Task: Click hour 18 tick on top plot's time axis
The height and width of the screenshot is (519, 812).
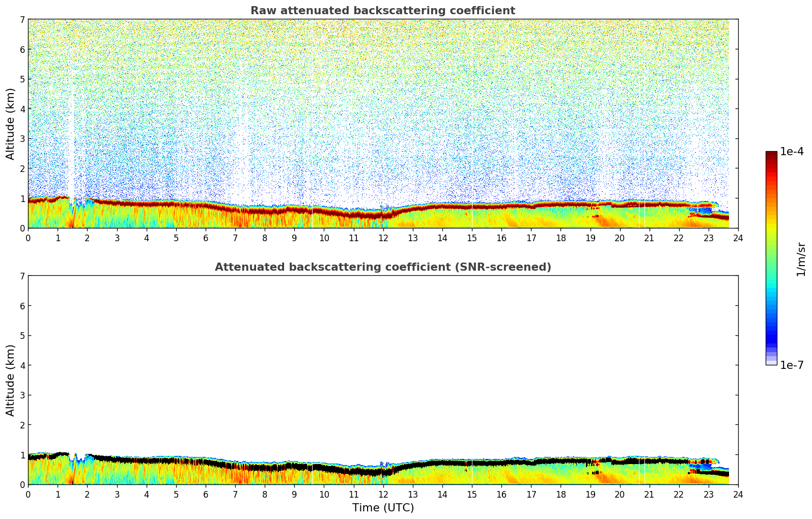Action: [561, 238]
